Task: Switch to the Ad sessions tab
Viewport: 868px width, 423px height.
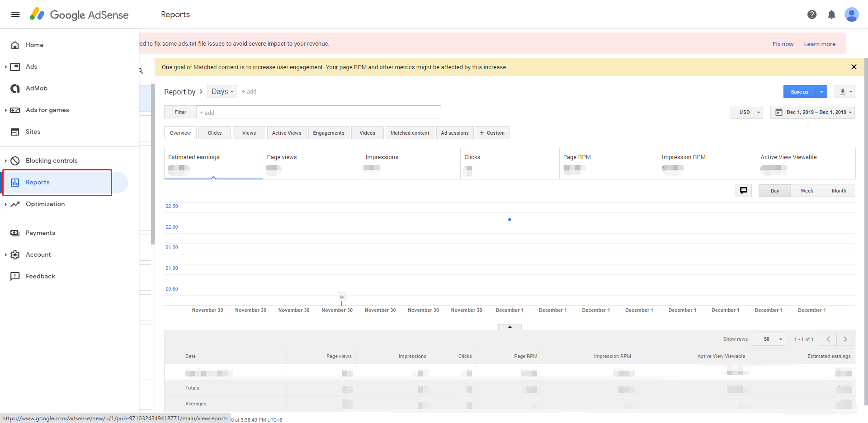Action: [x=454, y=133]
